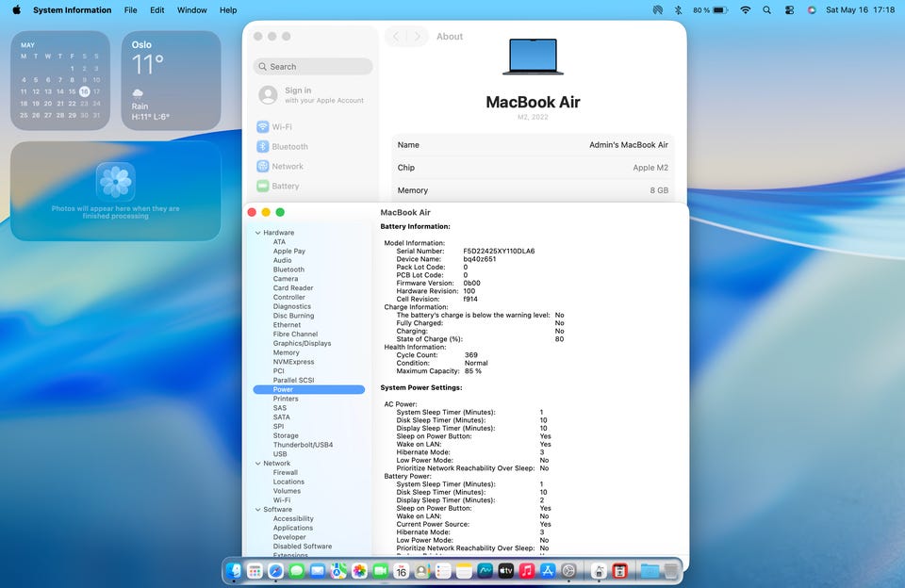This screenshot has width=905, height=588.
Task: Open the folder stack in the Dock
Action: tap(650, 571)
